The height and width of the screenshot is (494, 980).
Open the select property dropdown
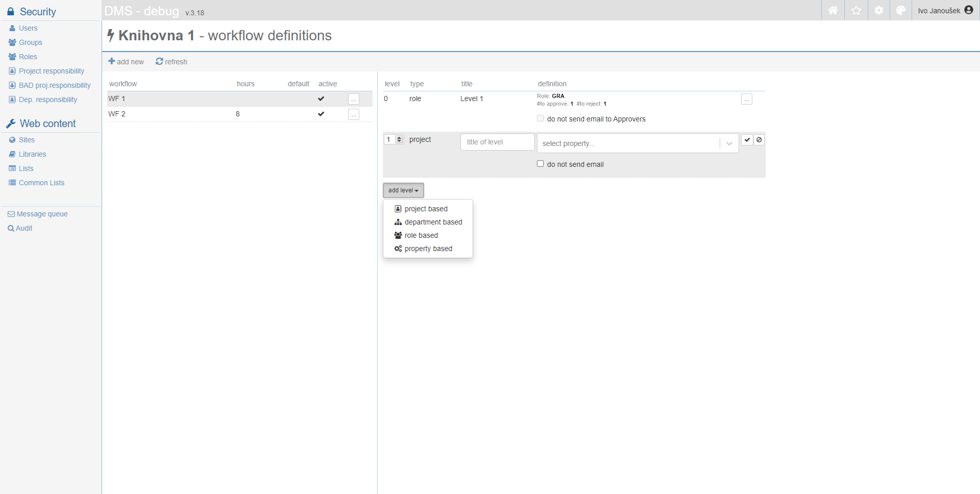click(638, 143)
